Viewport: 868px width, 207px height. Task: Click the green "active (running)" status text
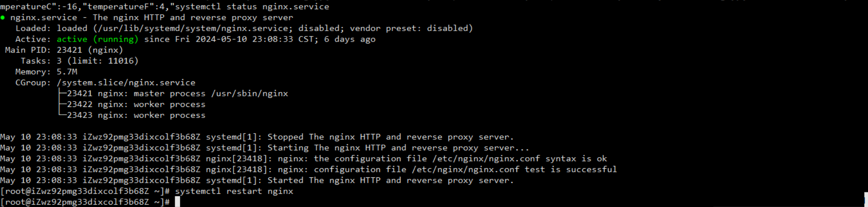click(x=97, y=39)
